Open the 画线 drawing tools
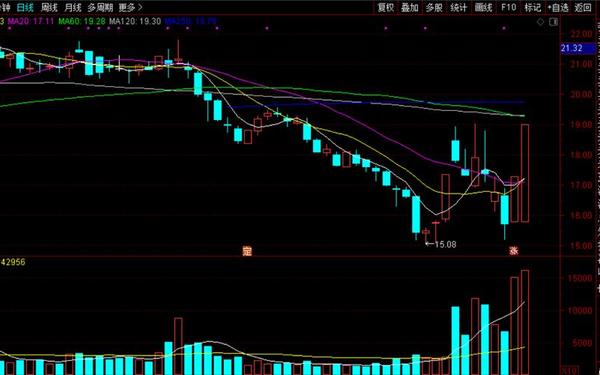The image size is (600, 375). click(483, 7)
